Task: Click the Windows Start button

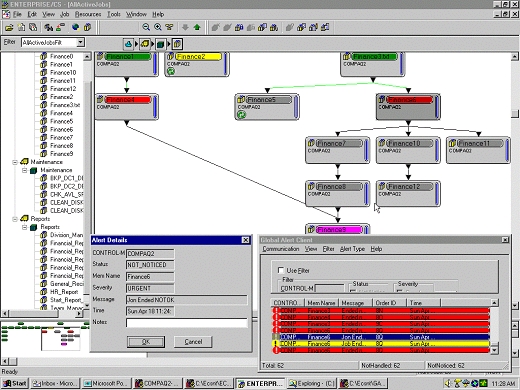Action: pos(15,383)
